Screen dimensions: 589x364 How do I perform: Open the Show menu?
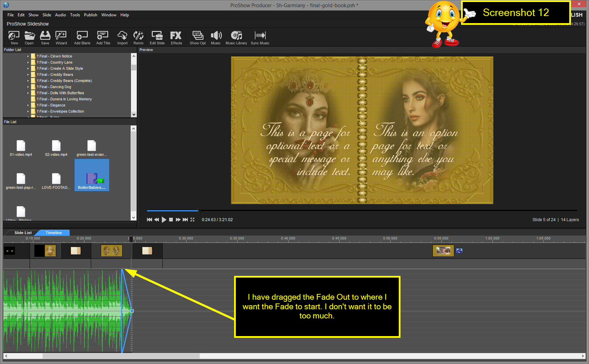(x=33, y=15)
